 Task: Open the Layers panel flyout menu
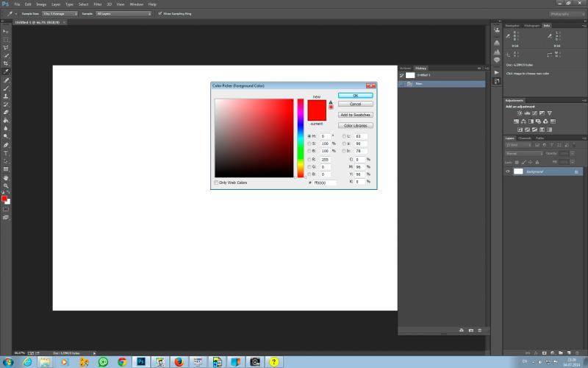pyautogui.click(x=584, y=138)
